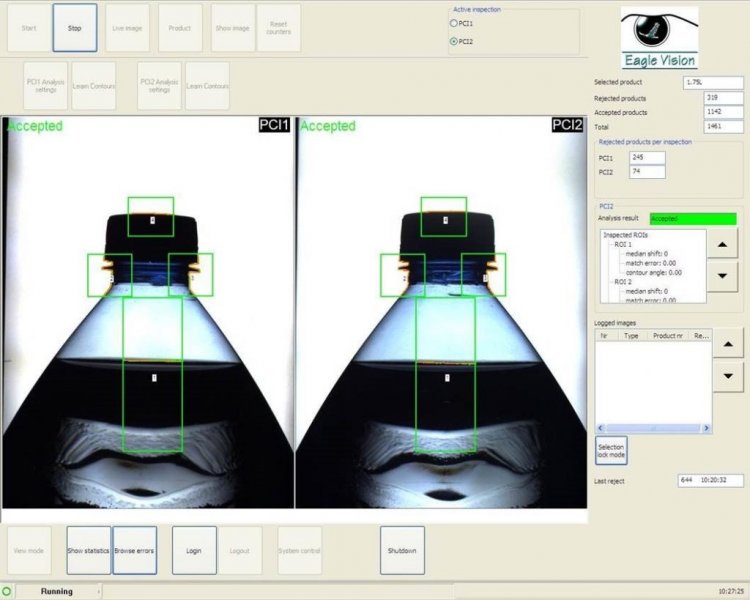This screenshot has width=750, height=600.
Task: Click the Running status bar text
Action: 57,591
